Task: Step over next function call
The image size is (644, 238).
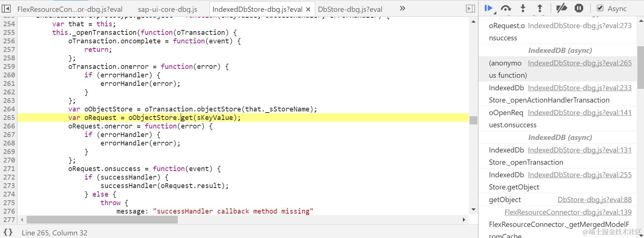Action: pyautogui.click(x=506, y=8)
